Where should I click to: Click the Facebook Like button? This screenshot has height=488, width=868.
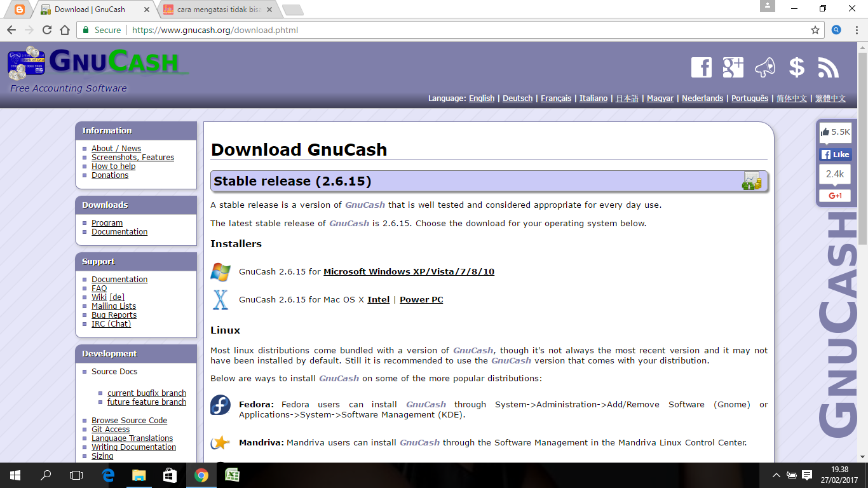[835, 154]
